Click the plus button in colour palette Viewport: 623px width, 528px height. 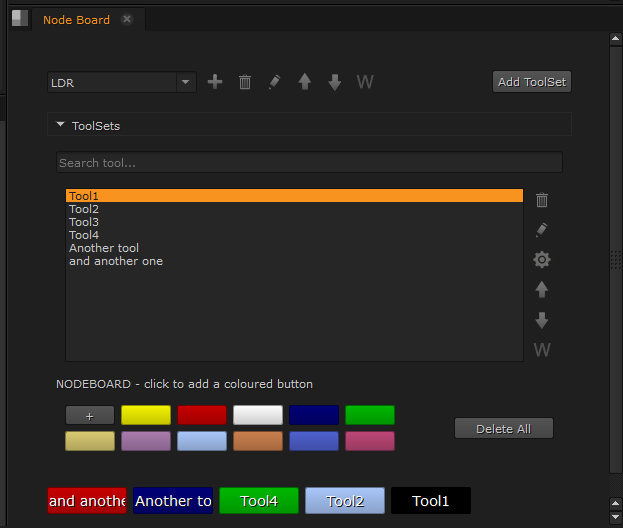(x=90, y=415)
